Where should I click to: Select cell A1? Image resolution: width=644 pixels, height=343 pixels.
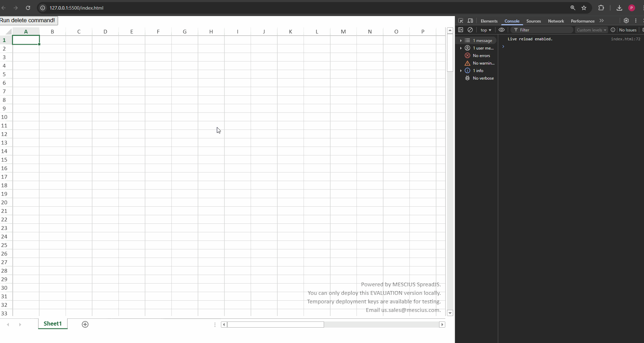pos(26,40)
